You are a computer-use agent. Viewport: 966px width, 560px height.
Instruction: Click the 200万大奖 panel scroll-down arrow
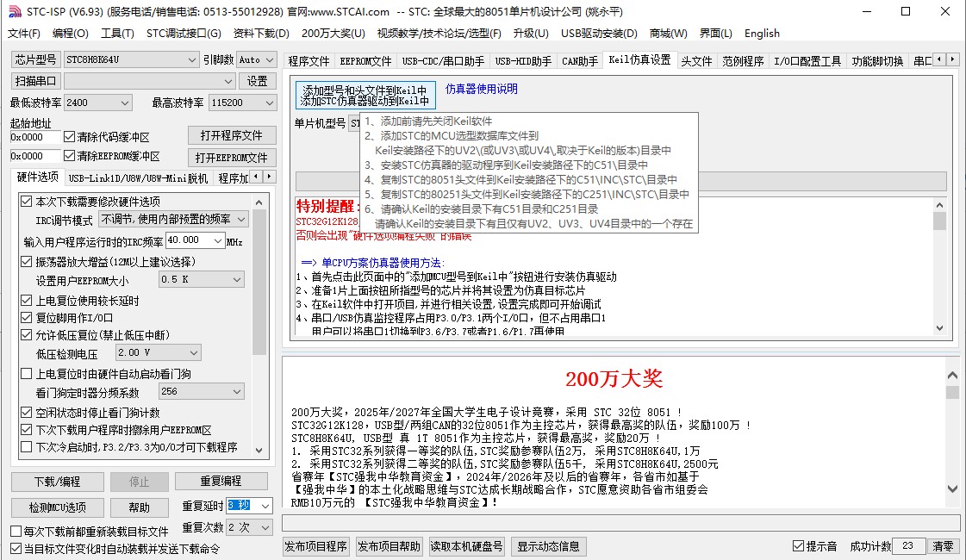(x=952, y=488)
